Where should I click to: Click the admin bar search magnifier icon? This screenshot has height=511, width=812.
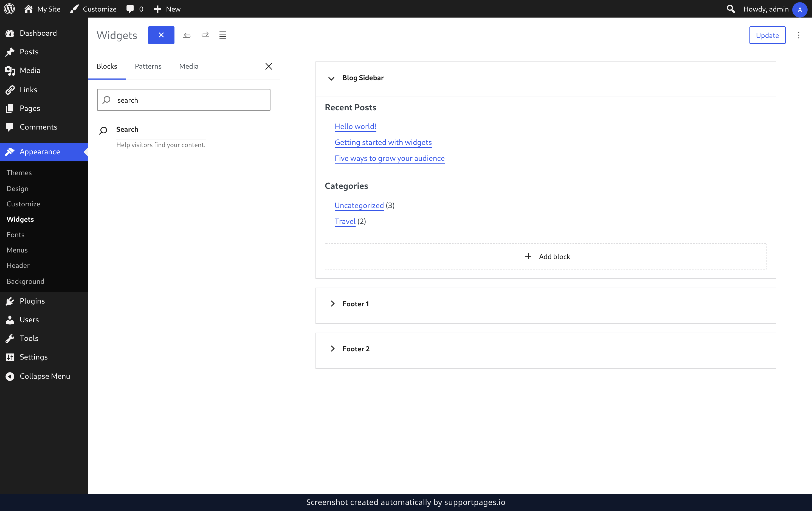click(731, 9)
